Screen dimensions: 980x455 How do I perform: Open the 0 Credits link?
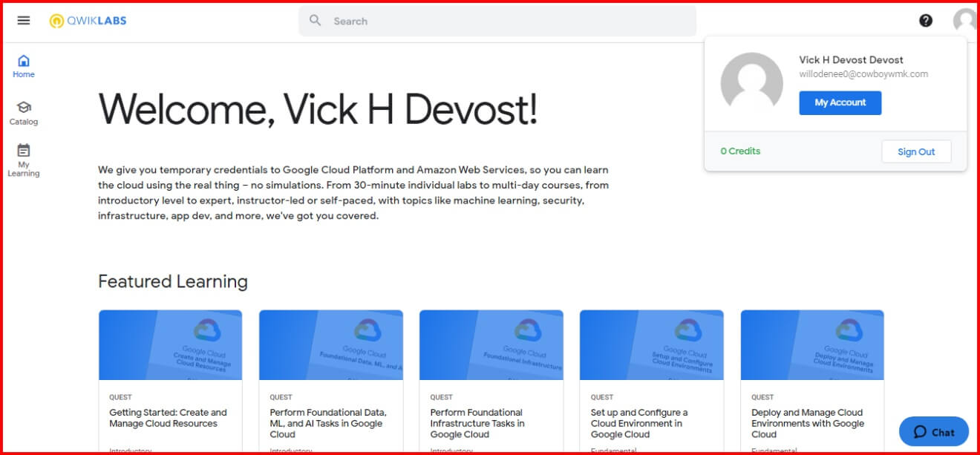(740, 151)
